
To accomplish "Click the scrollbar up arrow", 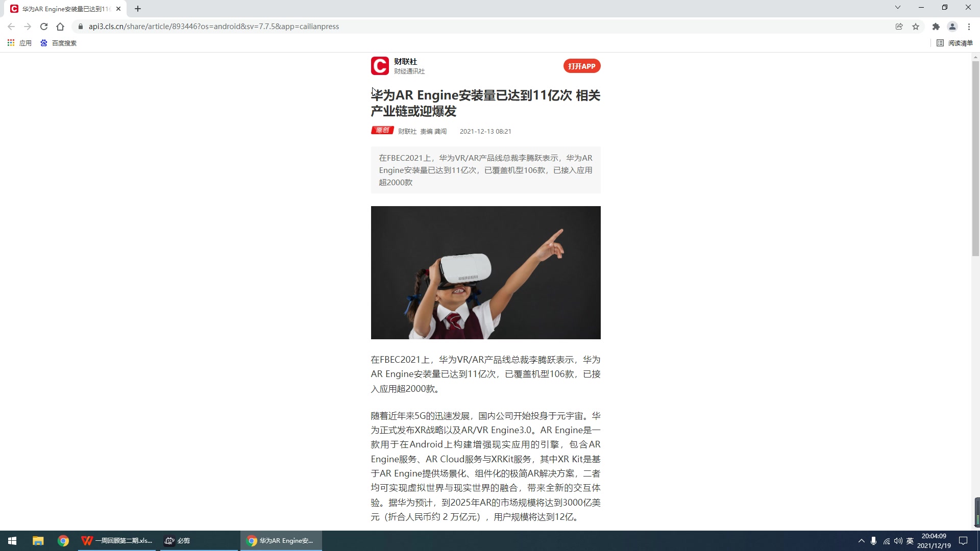I will point(975,57).
